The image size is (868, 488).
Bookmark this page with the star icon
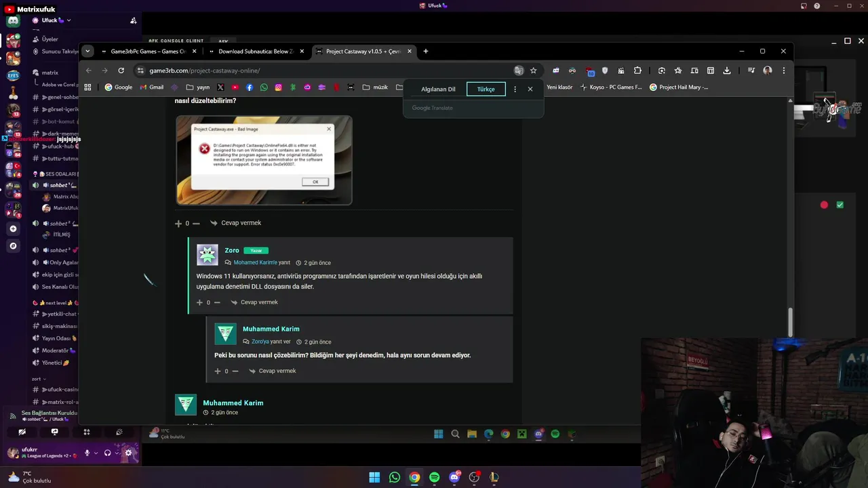[534, 70]
